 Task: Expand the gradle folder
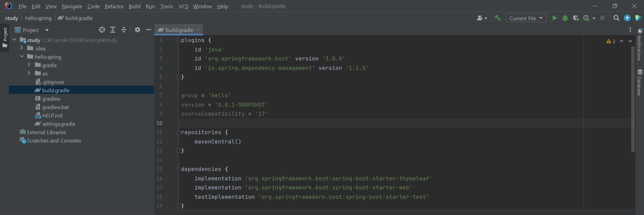(29, 65)
